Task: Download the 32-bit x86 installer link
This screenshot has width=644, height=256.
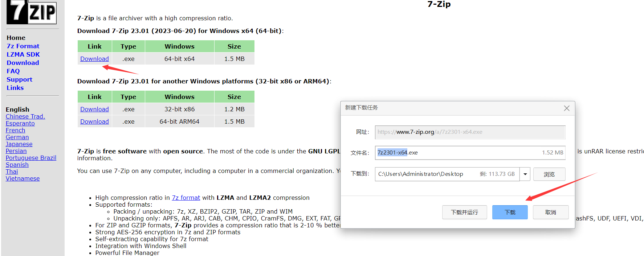Action: (94, 109)
